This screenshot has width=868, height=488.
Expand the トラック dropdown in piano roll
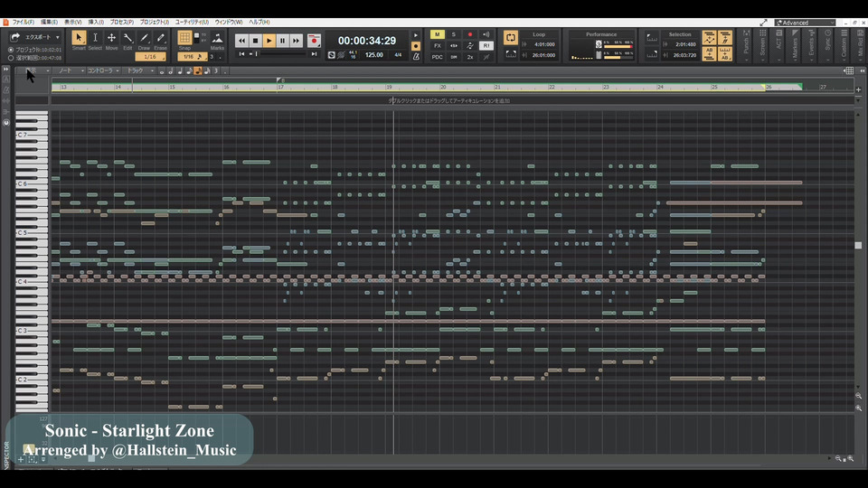tap(137, 70)
